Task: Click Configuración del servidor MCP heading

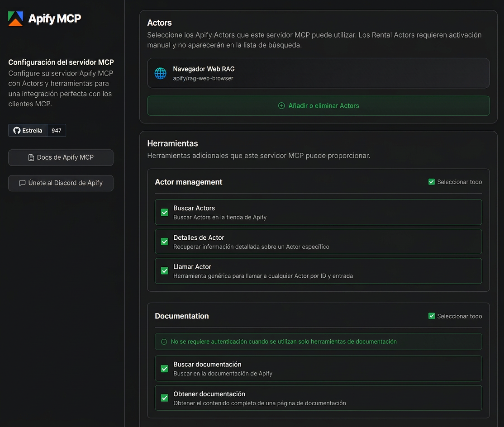Action: (x=61, y=62)
